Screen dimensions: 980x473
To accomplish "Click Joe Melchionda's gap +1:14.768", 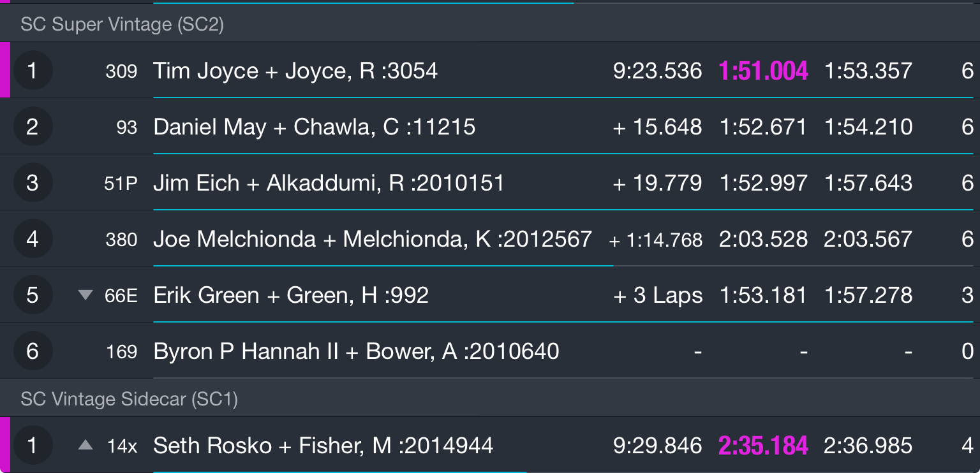I will click(656, 240).
